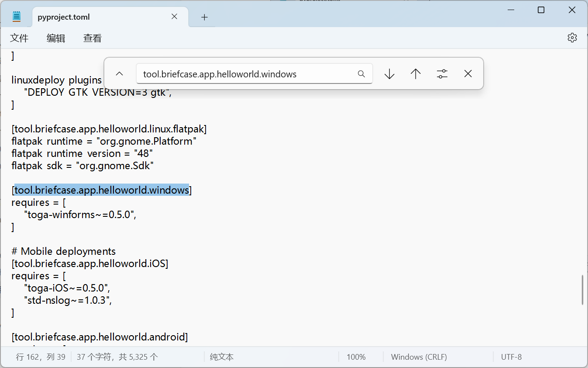Click the 37 个字符，共 5,325 个 status entry
This screenshot has height=368, width=588.
click(117, 357)
